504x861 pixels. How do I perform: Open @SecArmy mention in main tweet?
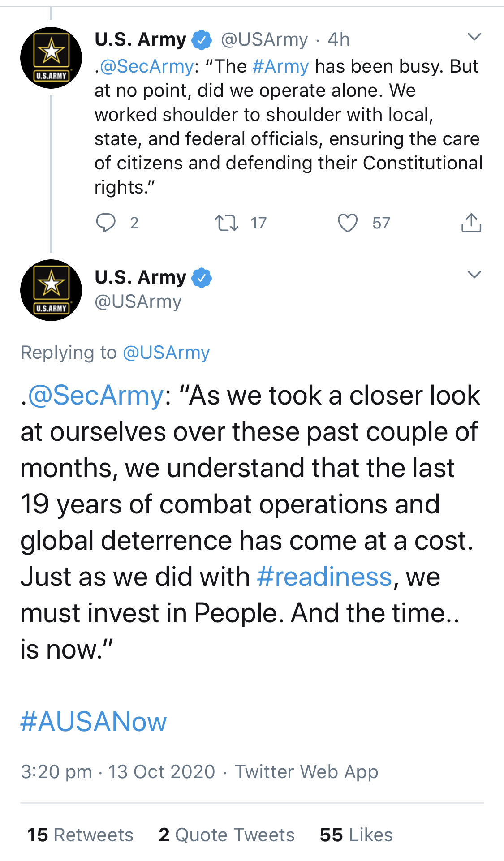pos(96,396)
